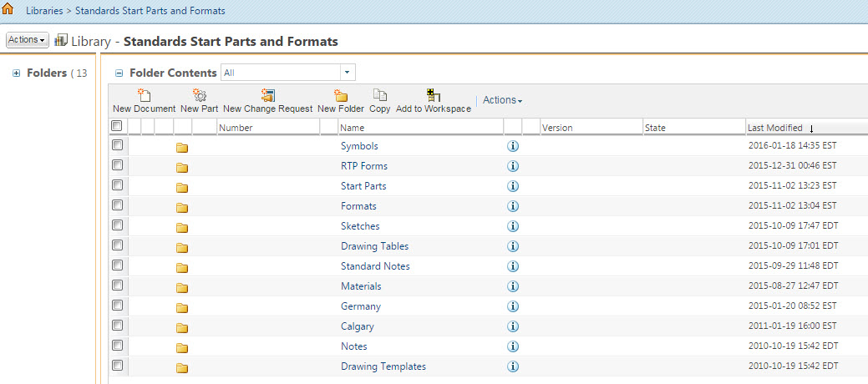Image resolution: width=868 pixels, height=384 pixels.
Task: Toggle the select-all header checkbox
Action: click(x=117, y=126)
